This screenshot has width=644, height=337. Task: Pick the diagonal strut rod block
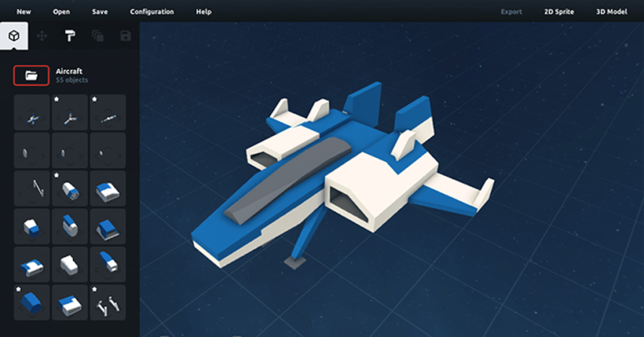(32, 189)
